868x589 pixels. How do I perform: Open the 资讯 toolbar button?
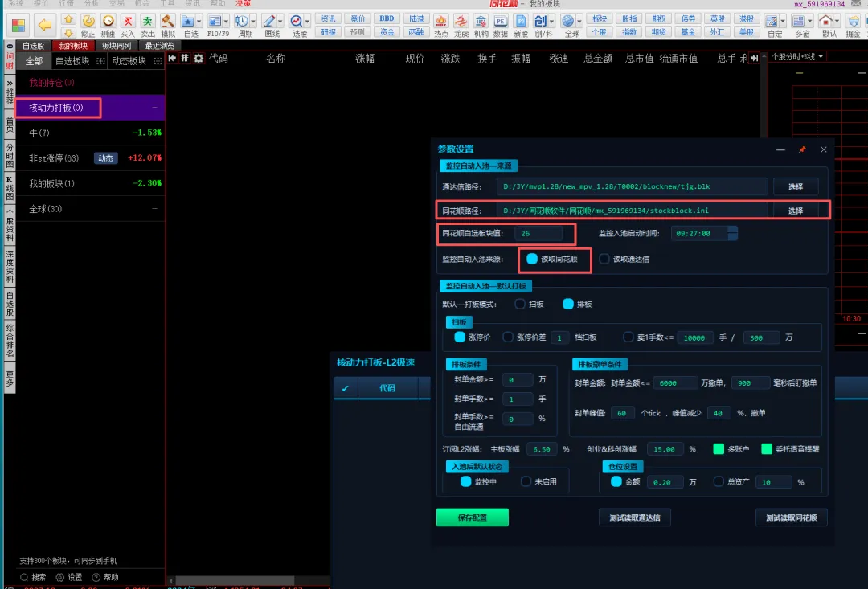tap(328, 18)
